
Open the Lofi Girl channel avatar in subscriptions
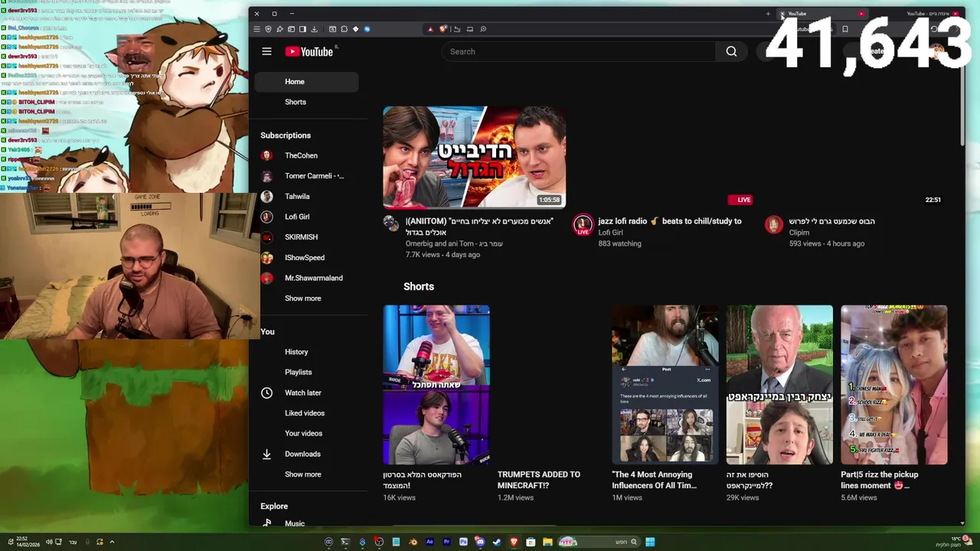pyautogui.click(x=266, y=217)
